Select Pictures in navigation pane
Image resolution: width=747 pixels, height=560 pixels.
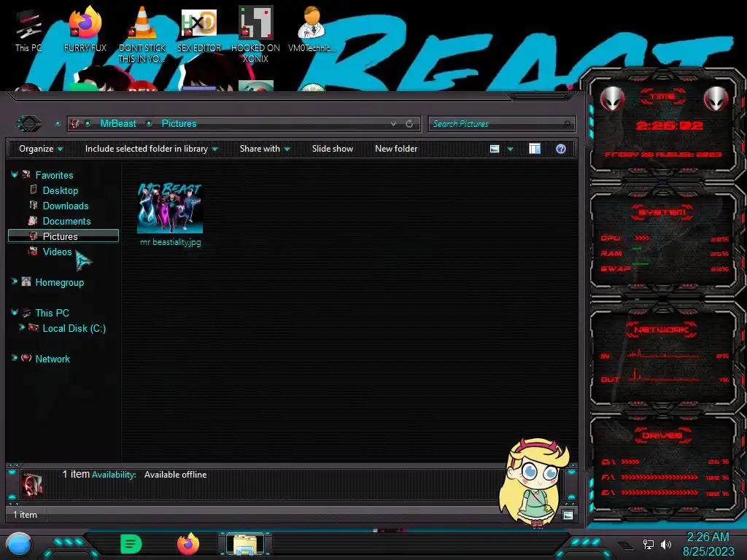click(63, 236)
